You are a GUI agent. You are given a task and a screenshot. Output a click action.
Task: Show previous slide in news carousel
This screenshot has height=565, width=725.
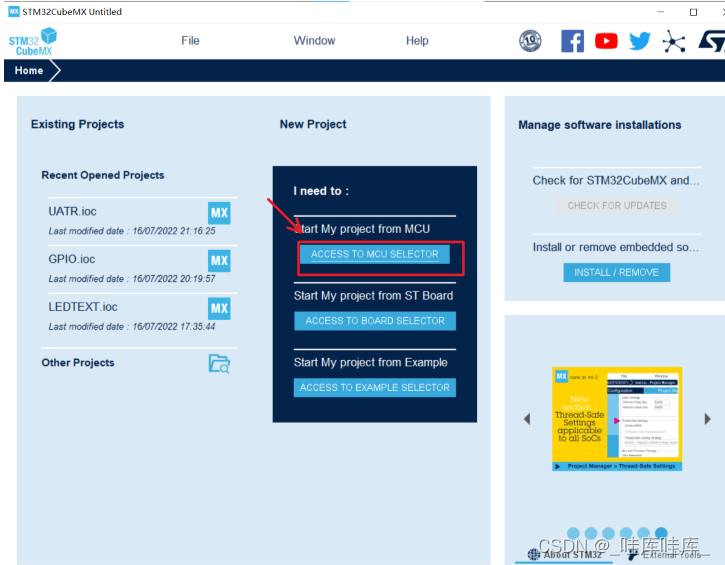[527, 419]
